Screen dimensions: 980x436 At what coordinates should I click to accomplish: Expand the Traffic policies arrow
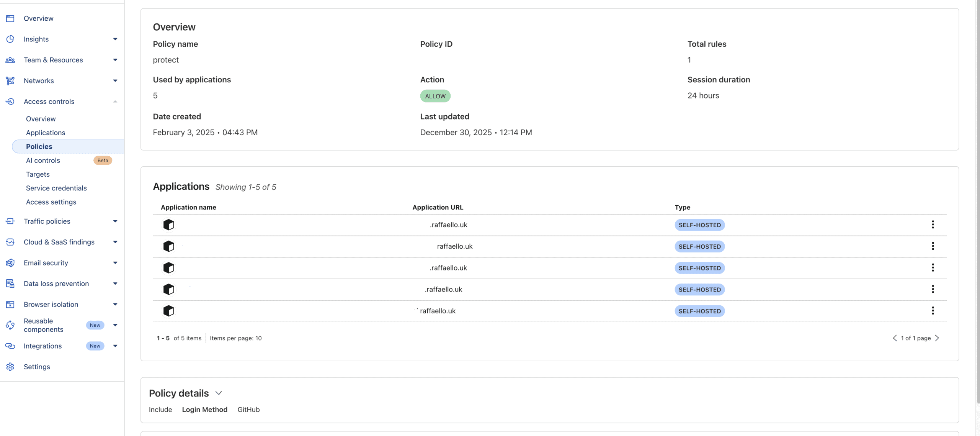(x=115, y=221)
